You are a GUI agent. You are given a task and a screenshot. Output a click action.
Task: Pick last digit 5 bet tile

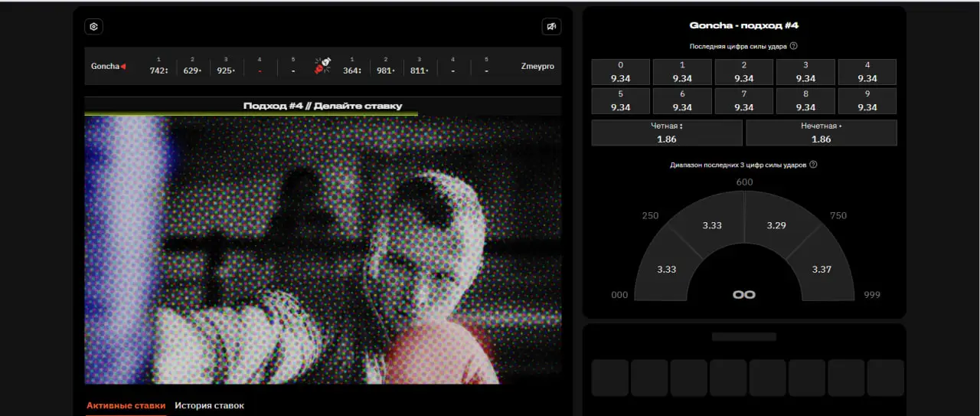[620, 101]
